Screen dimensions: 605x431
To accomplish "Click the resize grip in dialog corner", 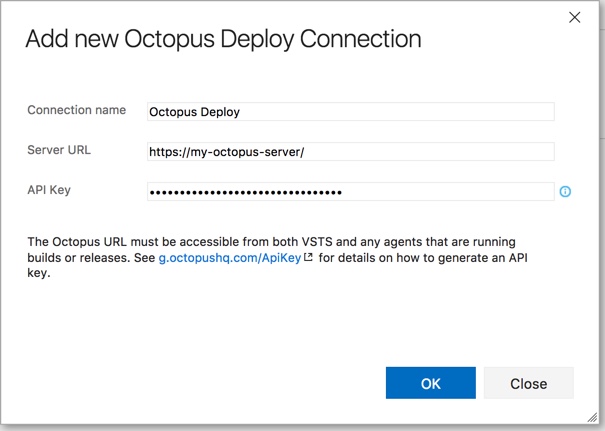I will pos(592,417).
